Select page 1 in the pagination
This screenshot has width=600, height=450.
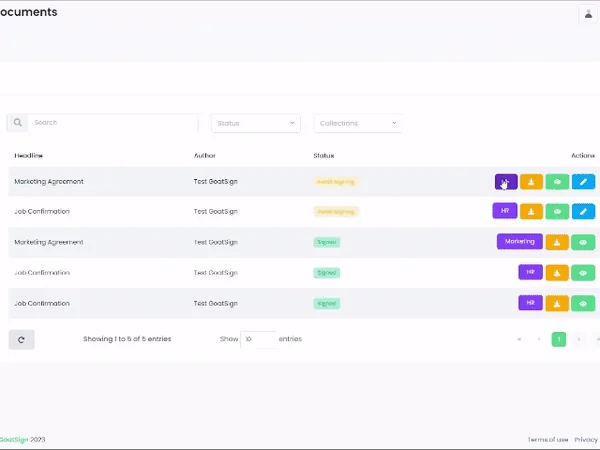[559, 339]
